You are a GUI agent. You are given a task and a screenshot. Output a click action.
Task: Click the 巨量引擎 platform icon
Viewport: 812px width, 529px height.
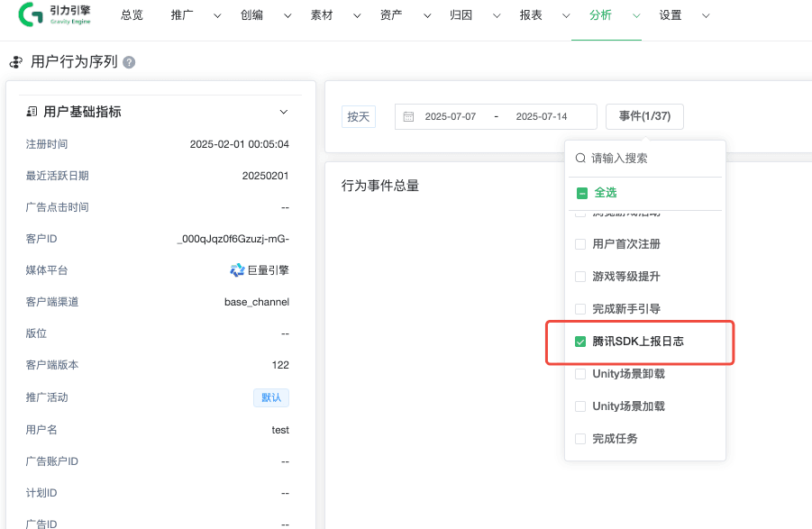pos(237,270)
